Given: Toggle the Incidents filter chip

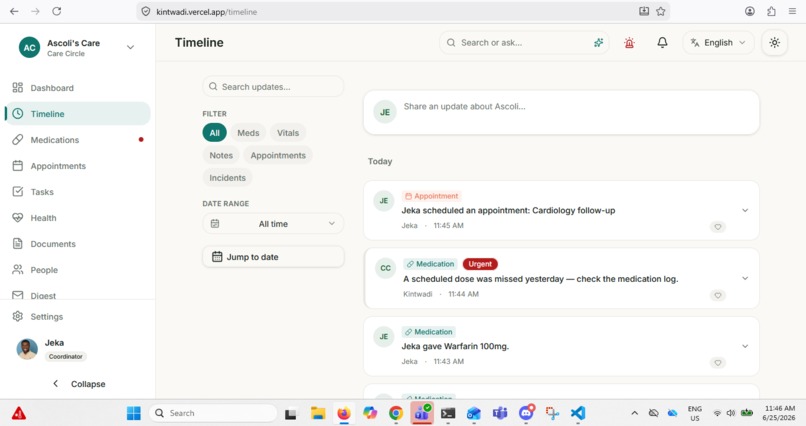Looking at the screenshot, I should 227,178.
